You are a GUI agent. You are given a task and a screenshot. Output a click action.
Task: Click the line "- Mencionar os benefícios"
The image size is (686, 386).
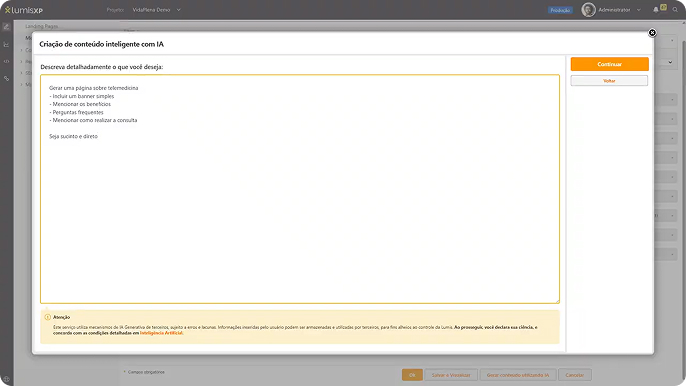[x=80, y=104]
